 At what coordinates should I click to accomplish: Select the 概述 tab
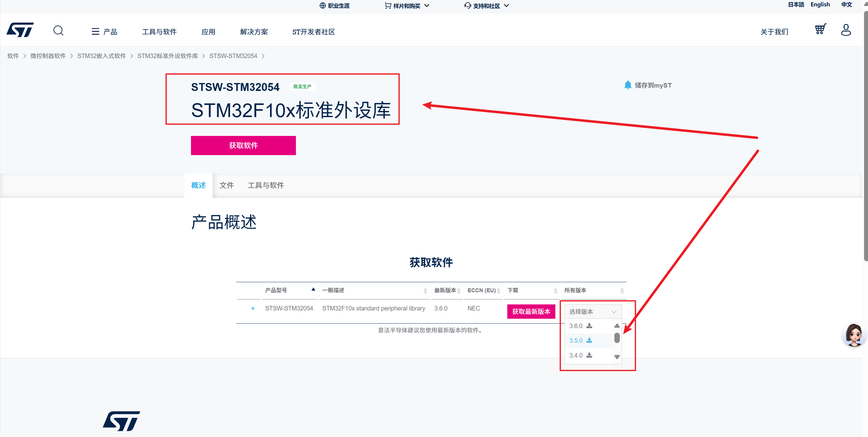[x=199, y=185]
